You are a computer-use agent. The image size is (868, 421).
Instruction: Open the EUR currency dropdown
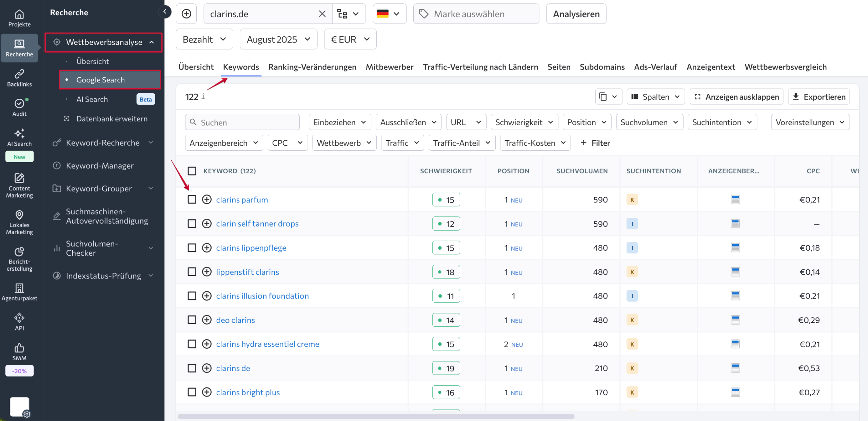(x=350, y=39)
